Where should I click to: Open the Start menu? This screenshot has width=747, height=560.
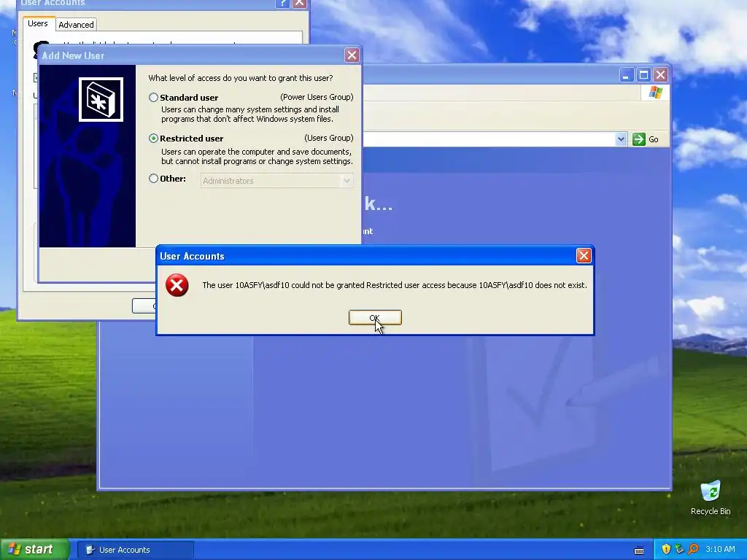tap(34, 550)
